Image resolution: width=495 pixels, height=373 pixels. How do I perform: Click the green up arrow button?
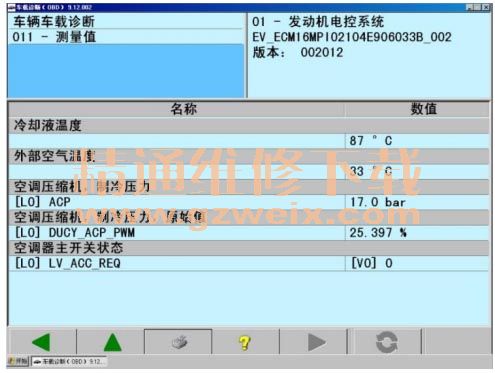pyautogui.click(x=112, y=342)
